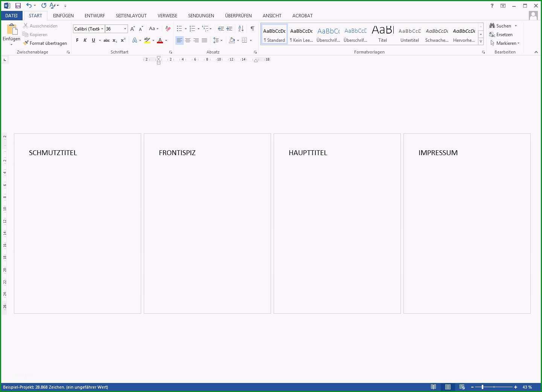
Task: Switch to the EINFÜGEN tab
Action: [x=63, y=15]
